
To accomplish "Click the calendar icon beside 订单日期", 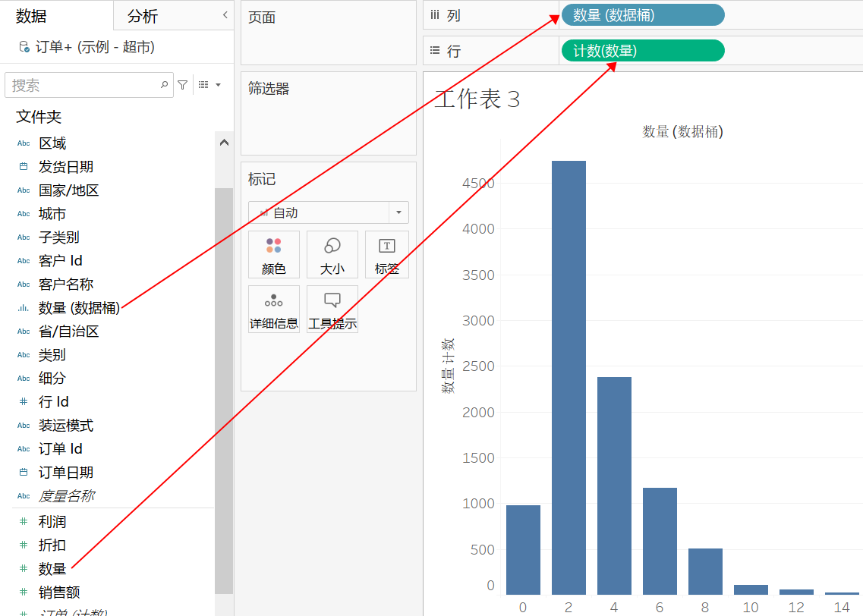I will tap(23, 472).
